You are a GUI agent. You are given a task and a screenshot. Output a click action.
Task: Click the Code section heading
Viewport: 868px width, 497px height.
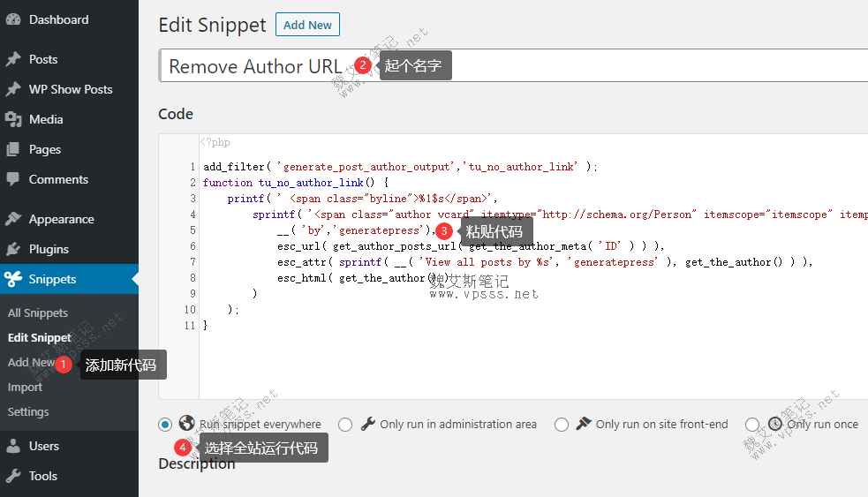[176, 114]
